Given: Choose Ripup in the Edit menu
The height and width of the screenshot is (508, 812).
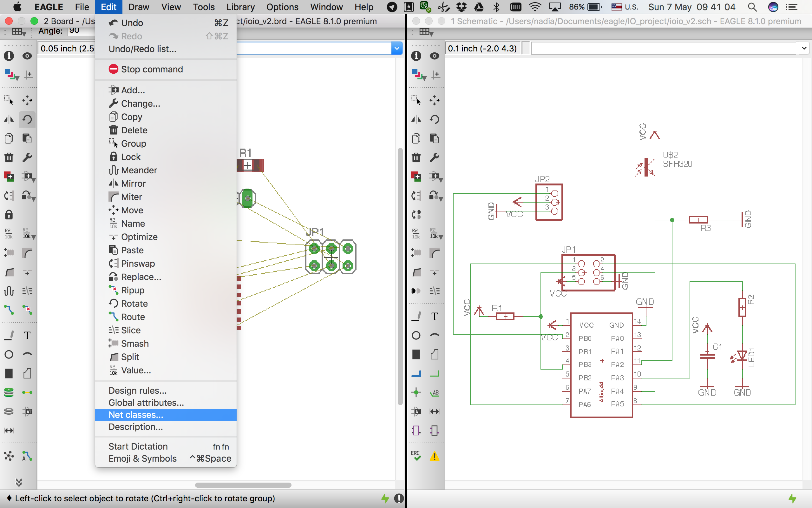Looking at the screenshot, I should click(166, 290).
